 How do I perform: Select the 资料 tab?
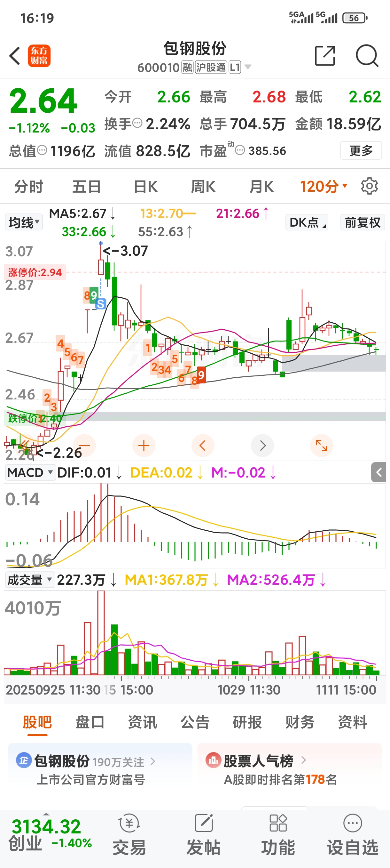click(x=352, y=722)
